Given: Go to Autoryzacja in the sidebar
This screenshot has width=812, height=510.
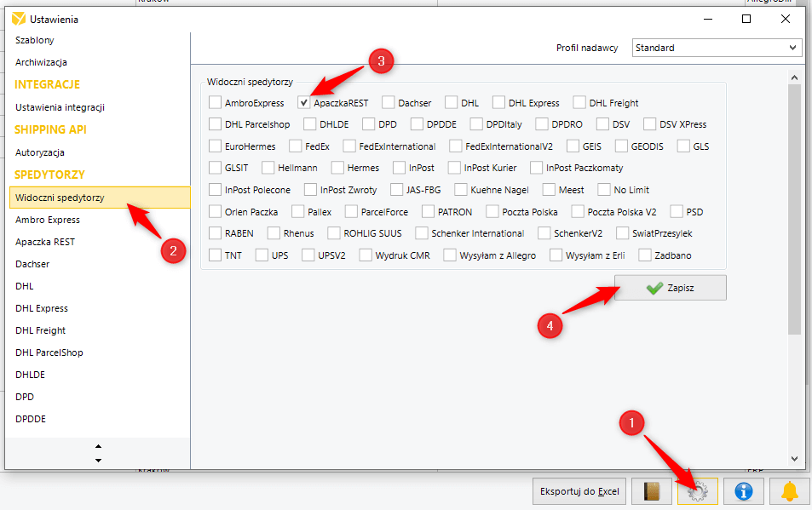Looking at the screenshot, I should tap(40, 152).
